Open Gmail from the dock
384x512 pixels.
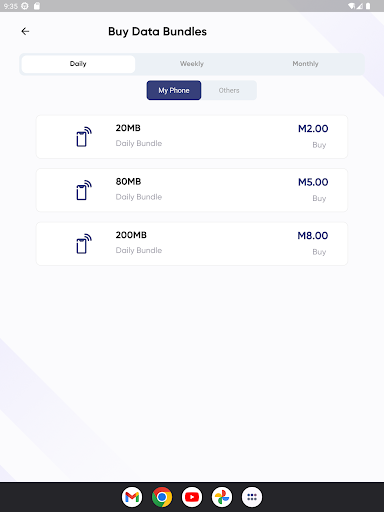pyautogui.click(x=132, y=497)
